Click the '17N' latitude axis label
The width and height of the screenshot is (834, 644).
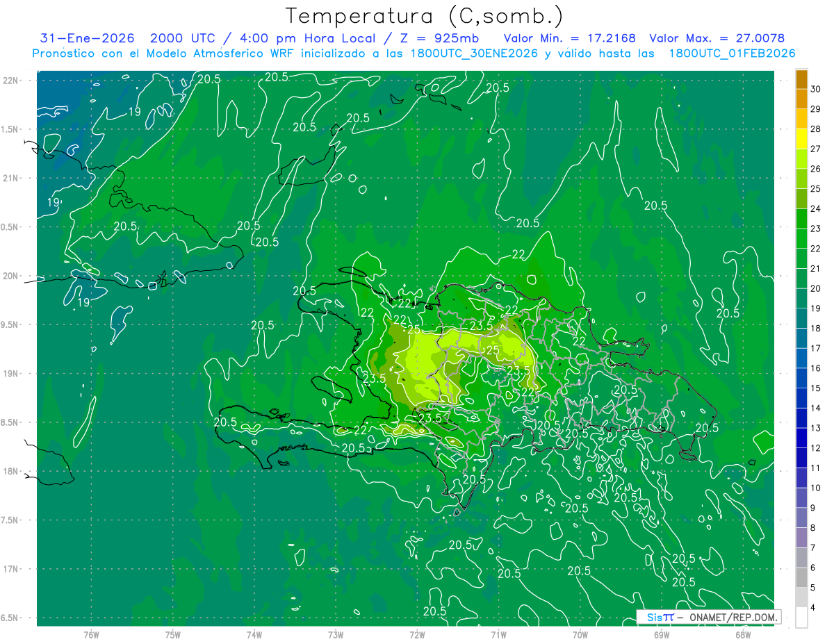click(12, 570)
